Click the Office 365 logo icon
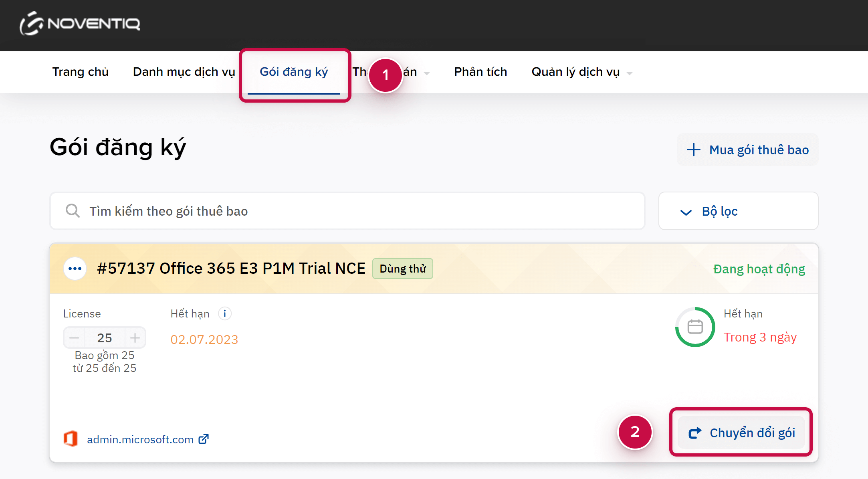Viewport: 868px width, 479px height. (x=71, y=439)
